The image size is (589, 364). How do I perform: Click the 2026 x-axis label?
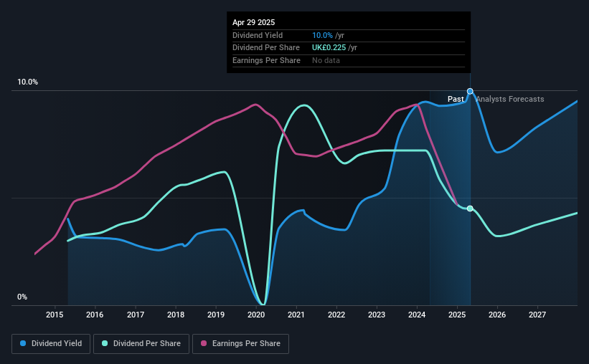point(497,315)
